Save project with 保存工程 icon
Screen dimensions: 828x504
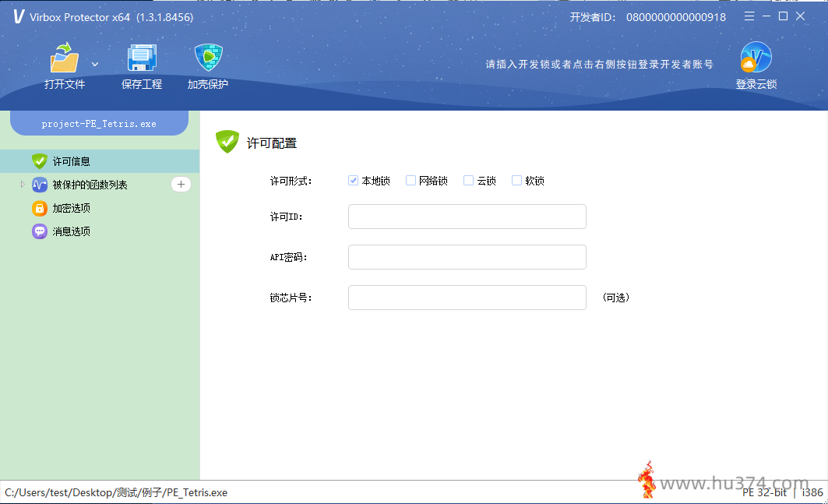142,58
